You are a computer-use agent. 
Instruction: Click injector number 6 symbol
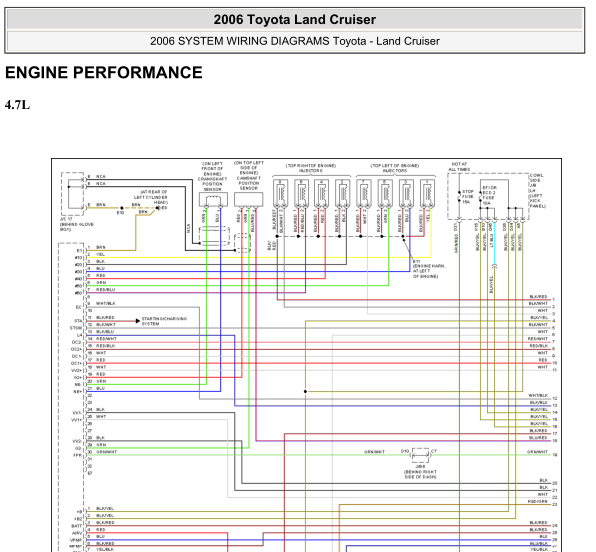301,194
